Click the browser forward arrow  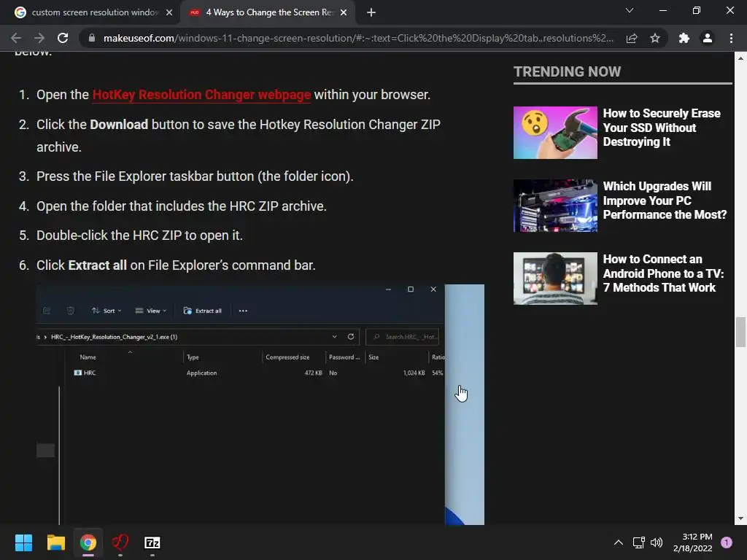pyautogui.click(x=39, y=38)
